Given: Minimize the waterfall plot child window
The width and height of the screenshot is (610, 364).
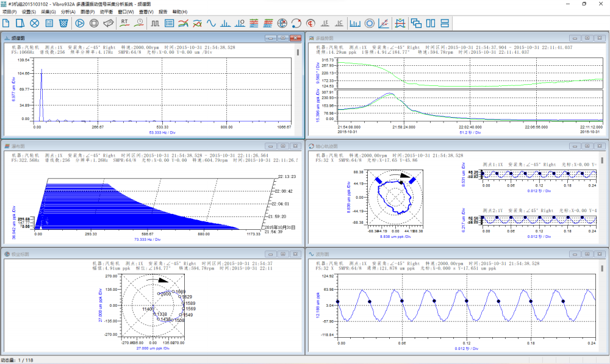Looking at the screenshot, I should [271, 146].
